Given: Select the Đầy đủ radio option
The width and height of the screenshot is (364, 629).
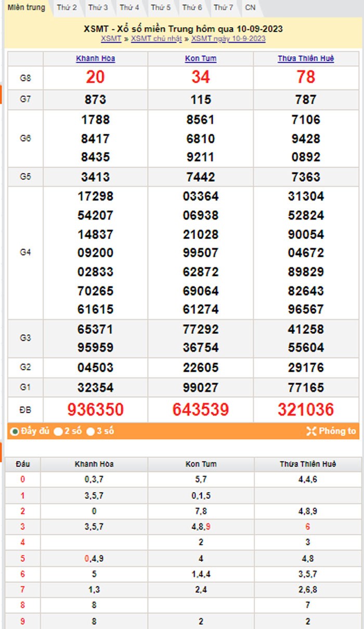Looking at the screenshot, I should click(x=15, y=431).
